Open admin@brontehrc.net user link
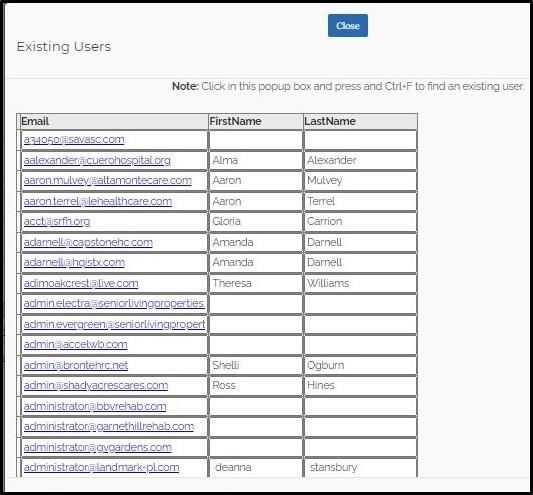 76,365
